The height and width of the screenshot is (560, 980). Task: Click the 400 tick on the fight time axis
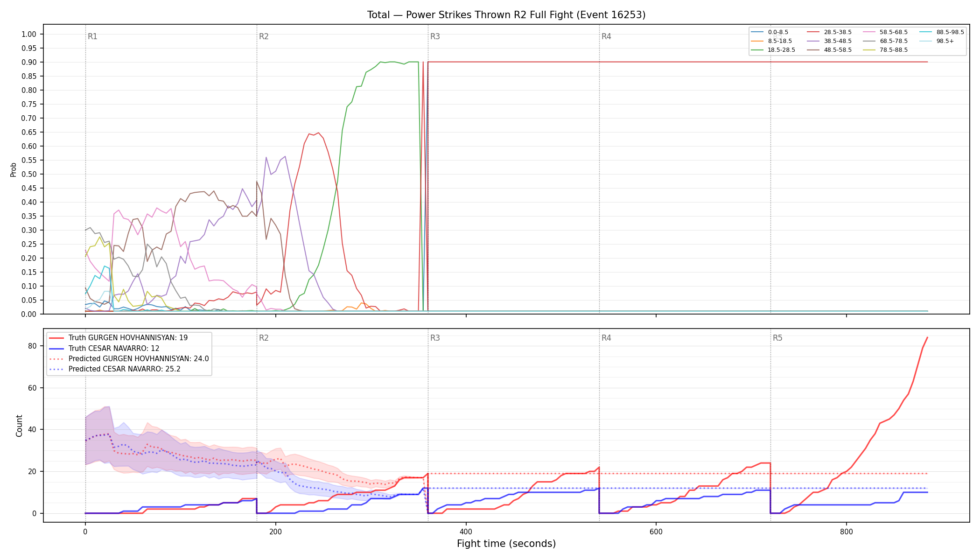point(466,532)
